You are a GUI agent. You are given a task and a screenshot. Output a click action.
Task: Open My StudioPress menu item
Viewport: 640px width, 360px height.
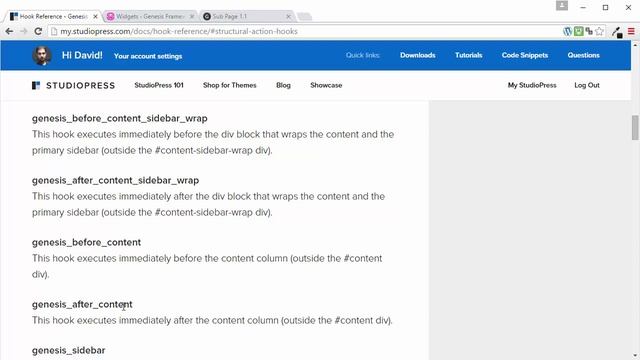(x=532, y=85)
